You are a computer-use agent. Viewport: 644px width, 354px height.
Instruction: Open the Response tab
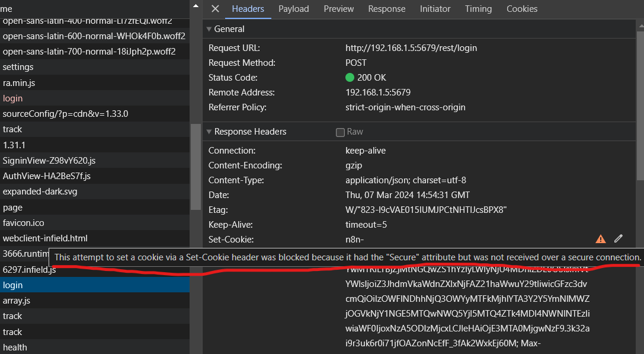387,9
